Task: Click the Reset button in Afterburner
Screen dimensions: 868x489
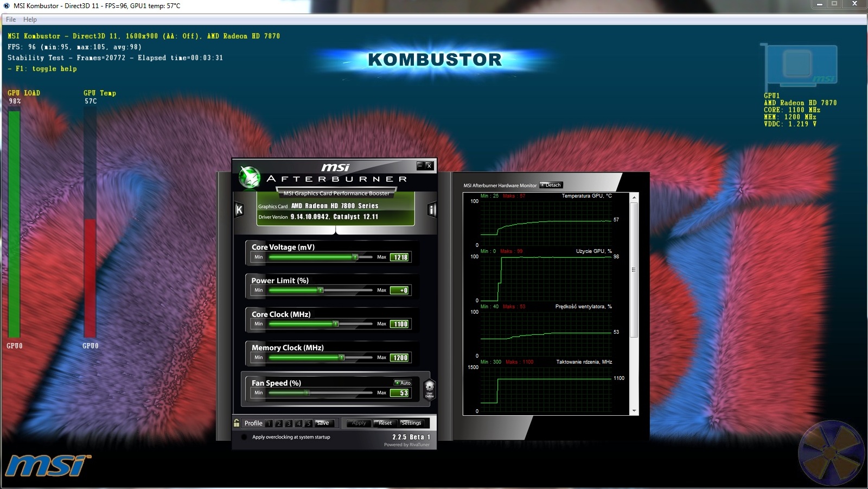Action: (x=385, y=423)
